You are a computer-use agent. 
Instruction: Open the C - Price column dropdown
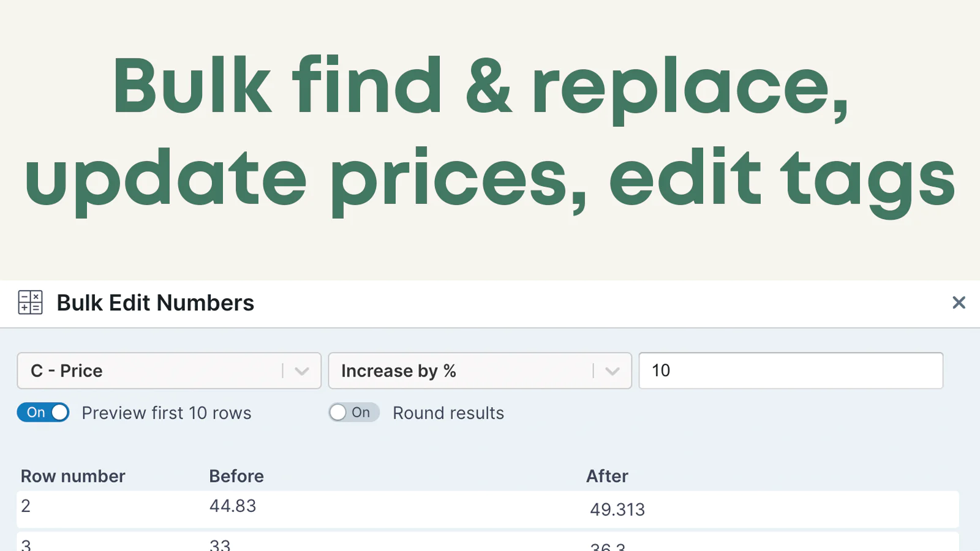click(x=169, y=370)
